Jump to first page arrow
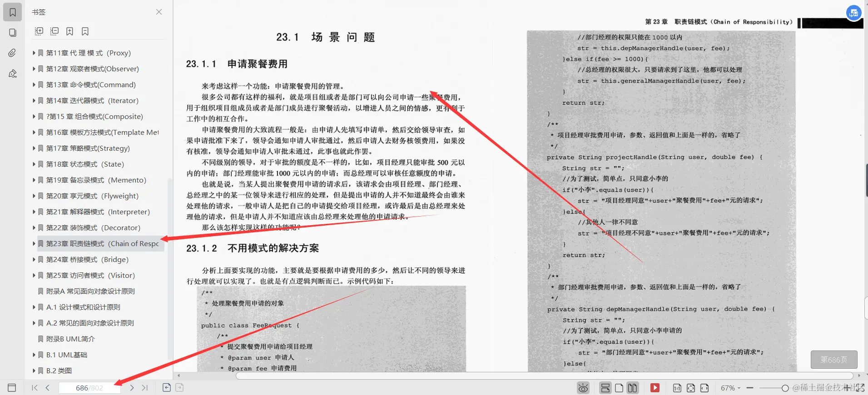This screenshot has width=868, height=395. coord(35,388)
